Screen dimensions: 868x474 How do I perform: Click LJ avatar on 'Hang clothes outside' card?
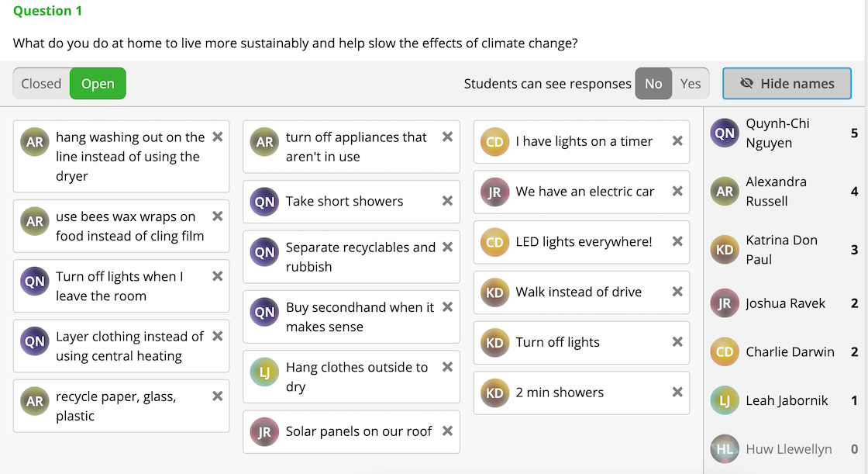pyautogui.click(x=265, y=372)
